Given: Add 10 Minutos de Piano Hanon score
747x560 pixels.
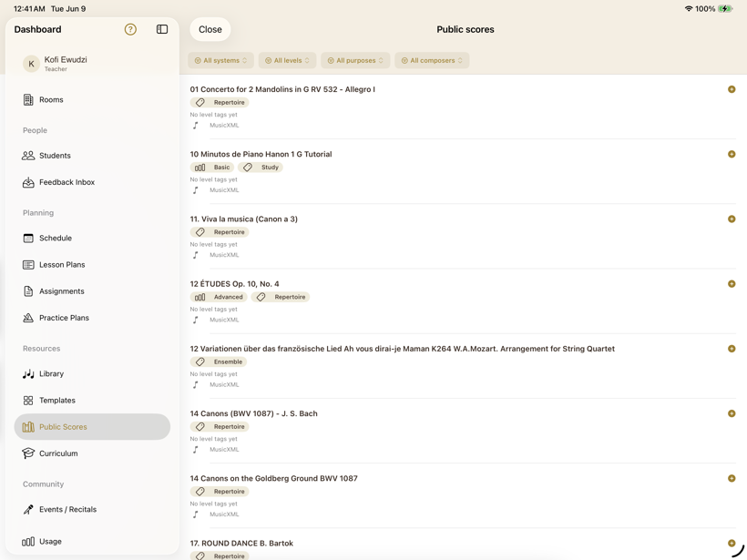Looking at the screenshot, I should pyautogui.click(x=732, y=154).
